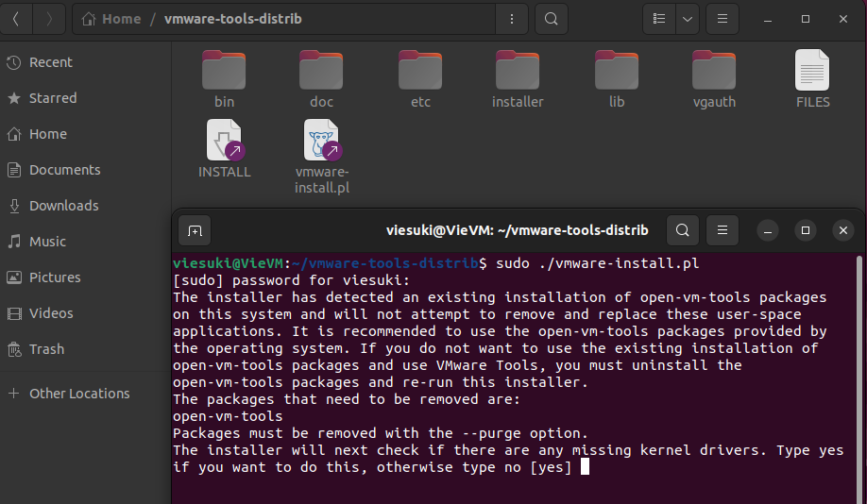Select the bin folder
The image size is (867, 504).
224,78
